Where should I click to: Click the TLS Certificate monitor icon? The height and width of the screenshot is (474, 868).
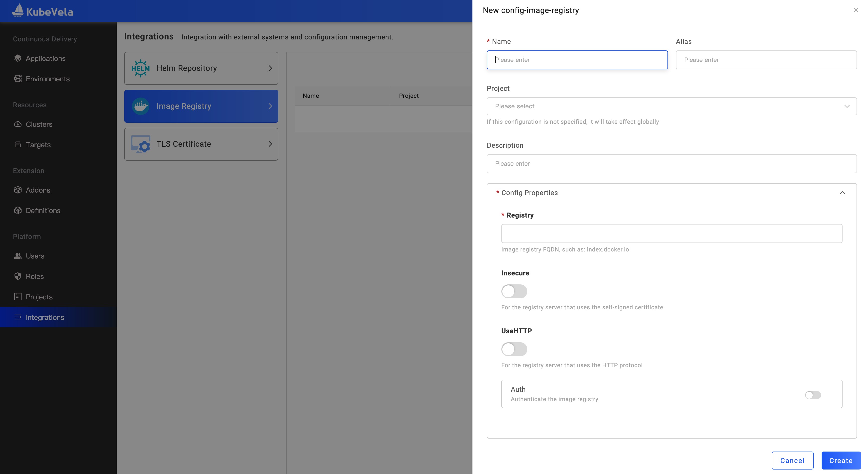pyautogui.click(x=140, y=144)
